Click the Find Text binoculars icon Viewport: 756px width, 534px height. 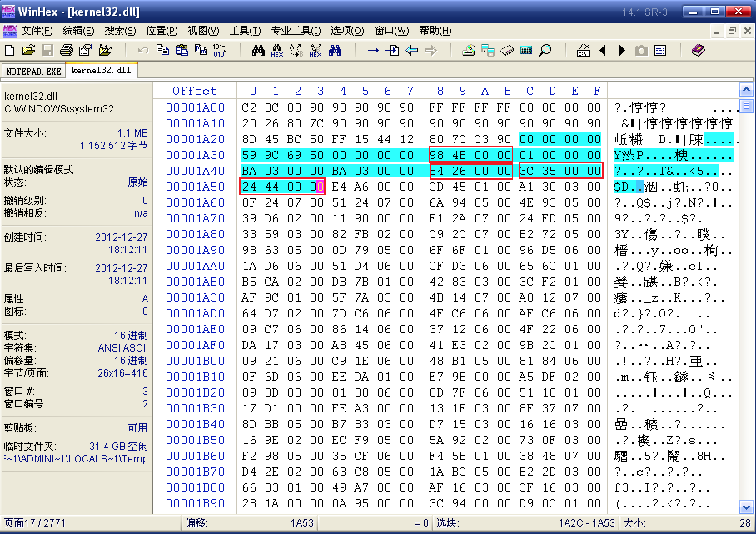(x=258, y=50)
